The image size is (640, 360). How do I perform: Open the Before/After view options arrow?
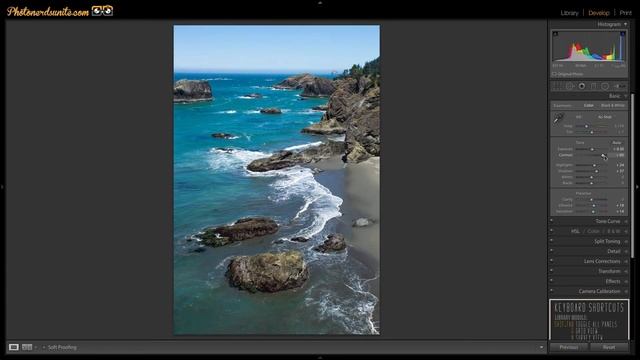click(36, 347)
